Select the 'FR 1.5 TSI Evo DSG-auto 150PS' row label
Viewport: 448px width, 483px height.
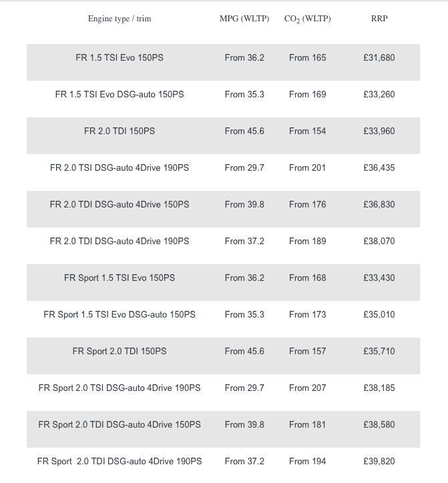[x=120, y=95]
